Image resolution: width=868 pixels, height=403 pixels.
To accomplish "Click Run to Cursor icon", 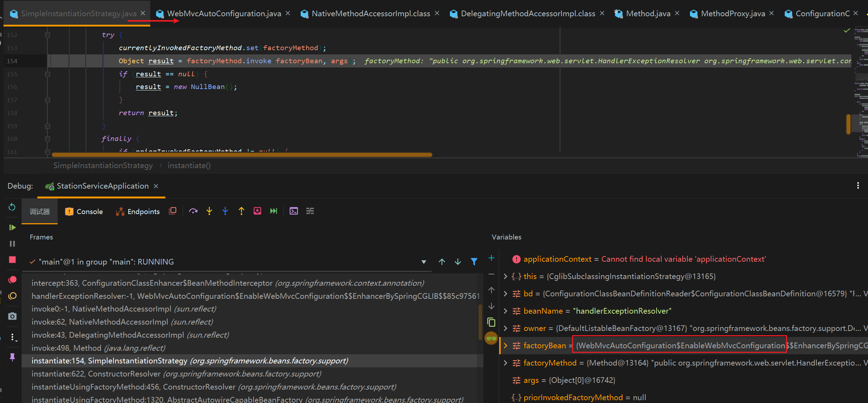I will [x=274, y=211].
